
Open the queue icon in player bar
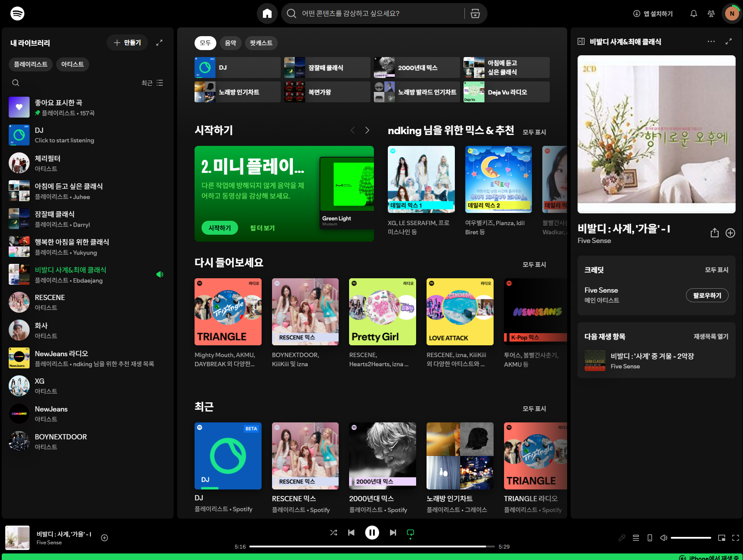[x=636, y=538]
